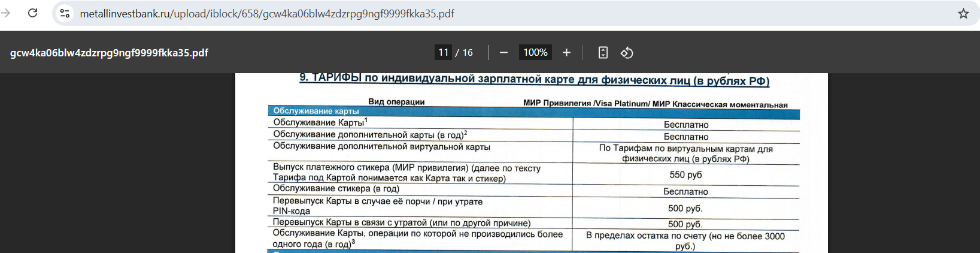Click '500 руб.' in the lost card reissue row
This screenshot has width=980, height=253.
click(685, 224)
